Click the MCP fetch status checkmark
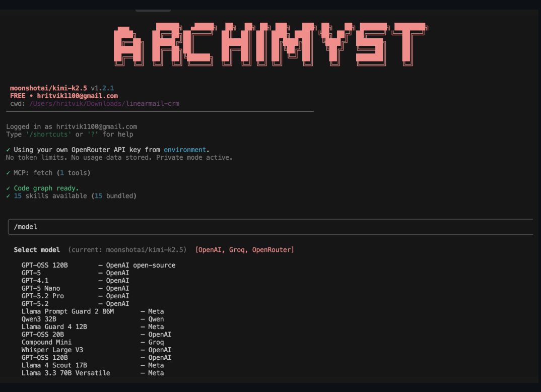The width and height of the screenshot is (541, 392). click(8, 172)
